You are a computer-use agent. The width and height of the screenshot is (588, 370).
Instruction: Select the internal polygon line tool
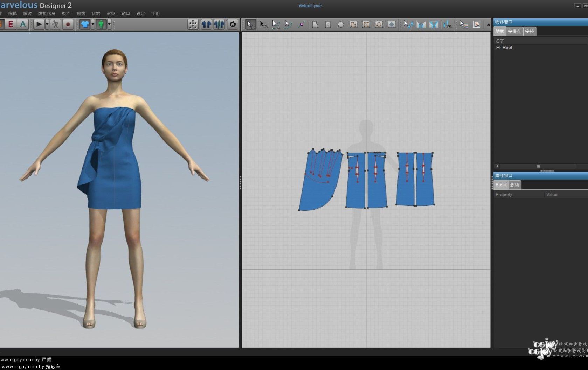point(353,24)
